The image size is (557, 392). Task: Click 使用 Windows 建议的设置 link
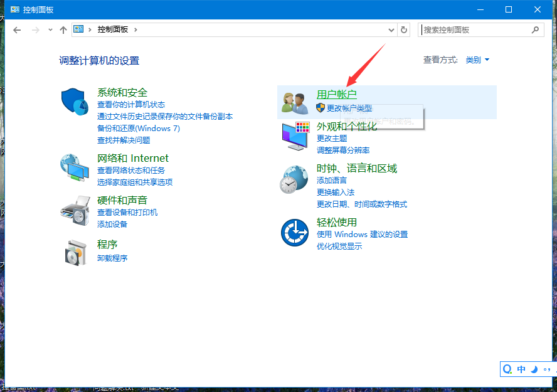(363, 235)
